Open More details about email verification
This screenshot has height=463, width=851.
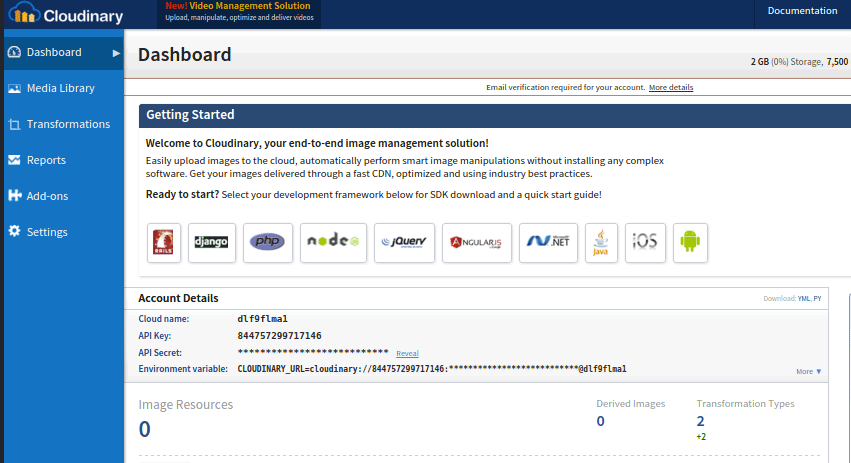coord(671,87)
